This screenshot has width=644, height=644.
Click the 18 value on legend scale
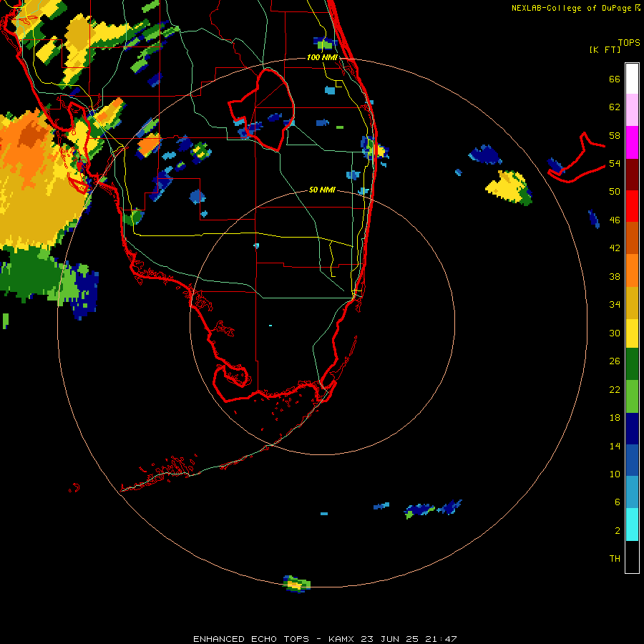[x=615, y=418]
